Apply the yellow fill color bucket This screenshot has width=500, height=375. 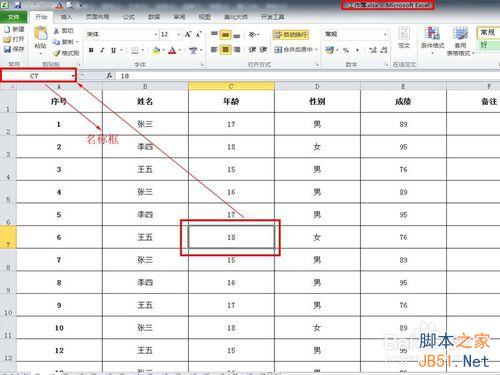coord(156,50)
